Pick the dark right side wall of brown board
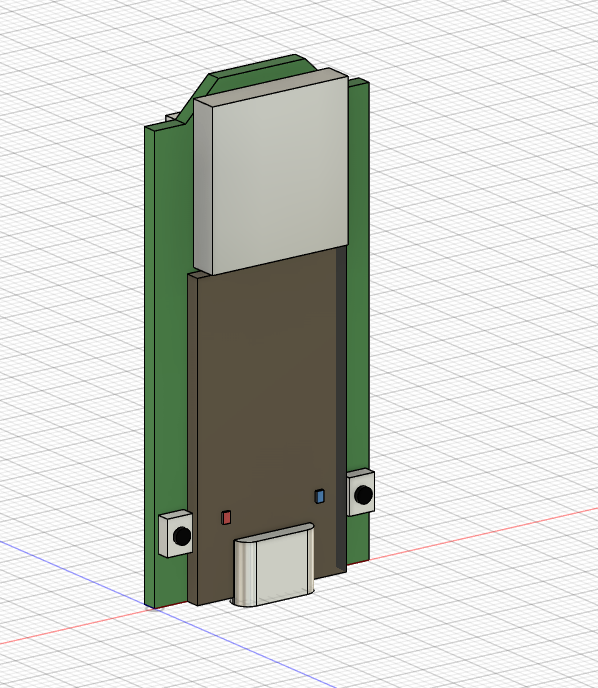 click(341, 408)
